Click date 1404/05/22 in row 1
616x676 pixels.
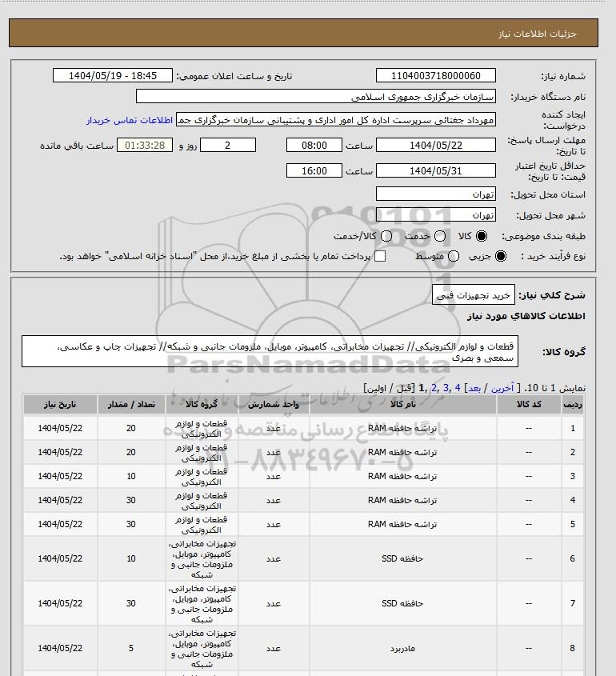(60, 428)
